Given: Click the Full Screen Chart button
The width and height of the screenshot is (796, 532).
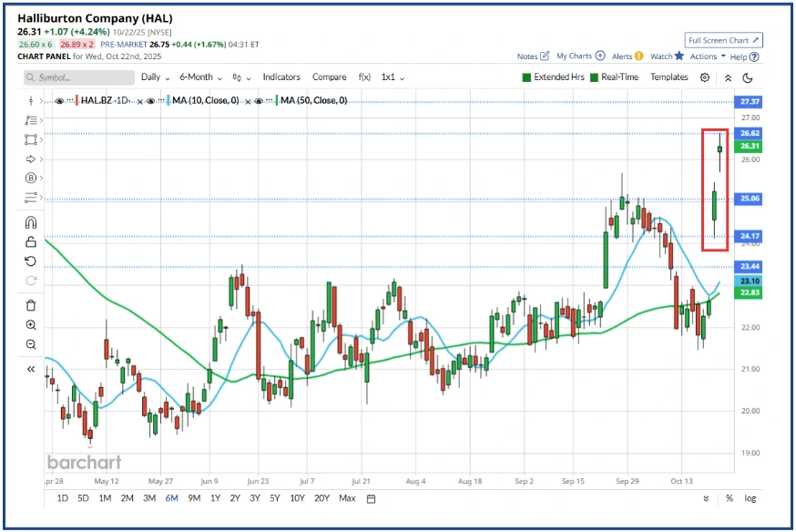Looking at the screenshot, I should [723, 40].
